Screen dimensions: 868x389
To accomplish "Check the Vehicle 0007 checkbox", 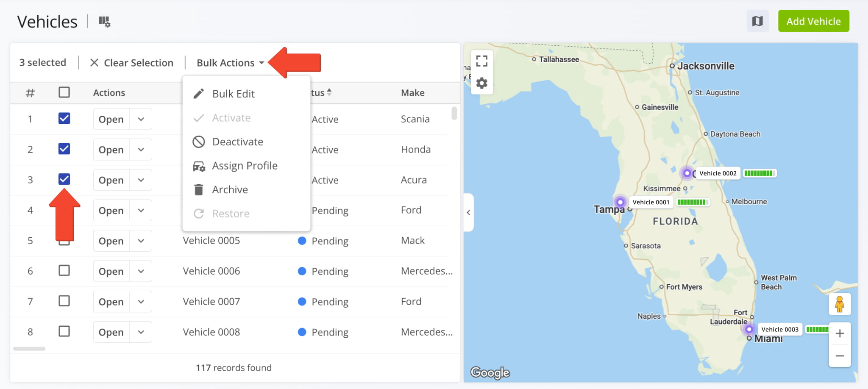I will [64, 301].
